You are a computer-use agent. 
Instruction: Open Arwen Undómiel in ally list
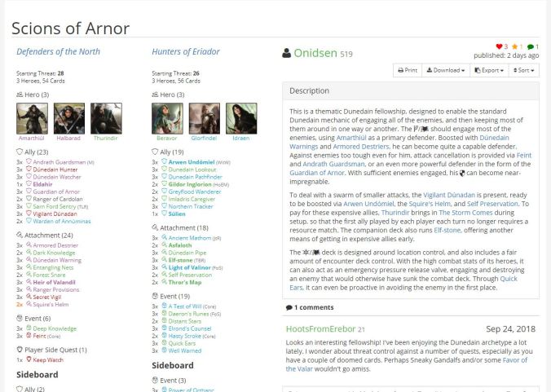tap(192, 162)
